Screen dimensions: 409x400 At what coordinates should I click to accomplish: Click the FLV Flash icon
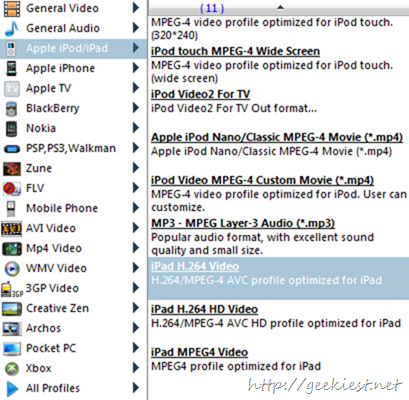pyautogui.click(x=12, y=189)
